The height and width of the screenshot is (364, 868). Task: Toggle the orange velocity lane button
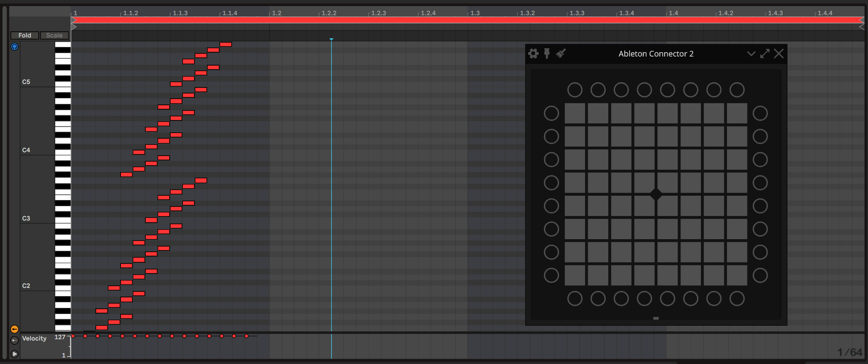14,329
